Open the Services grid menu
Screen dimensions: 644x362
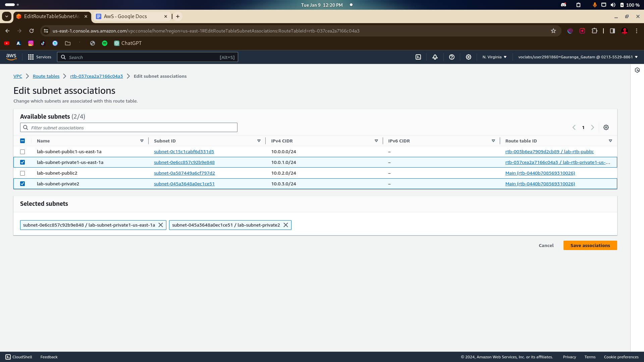(40, 57)
